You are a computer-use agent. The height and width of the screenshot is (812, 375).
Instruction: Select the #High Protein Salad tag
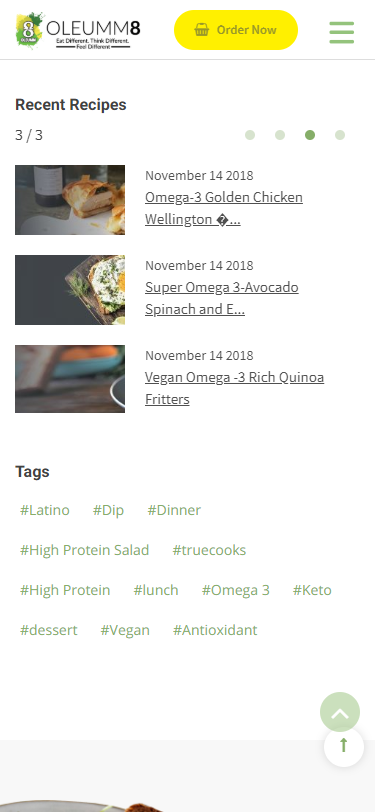(84, 550)
